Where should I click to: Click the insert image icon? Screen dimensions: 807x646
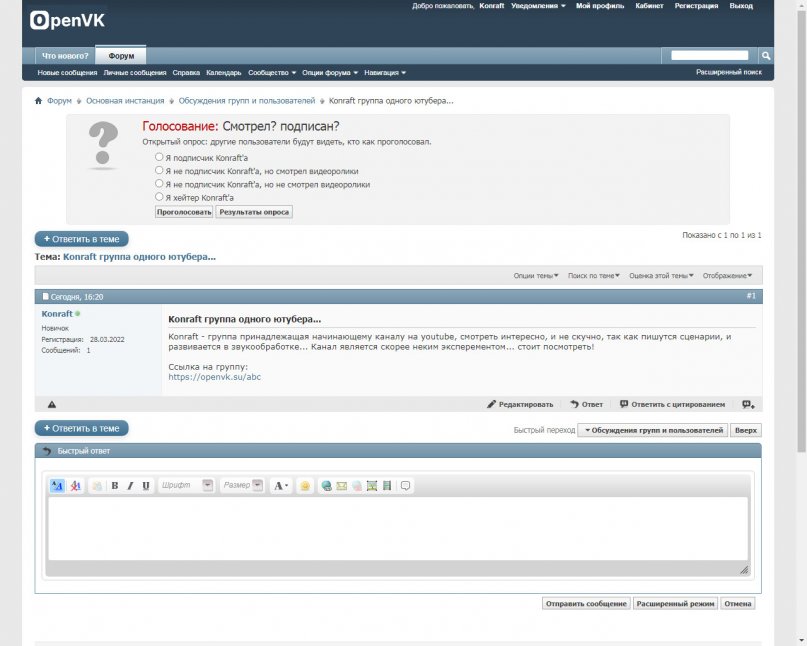(372, 486)
